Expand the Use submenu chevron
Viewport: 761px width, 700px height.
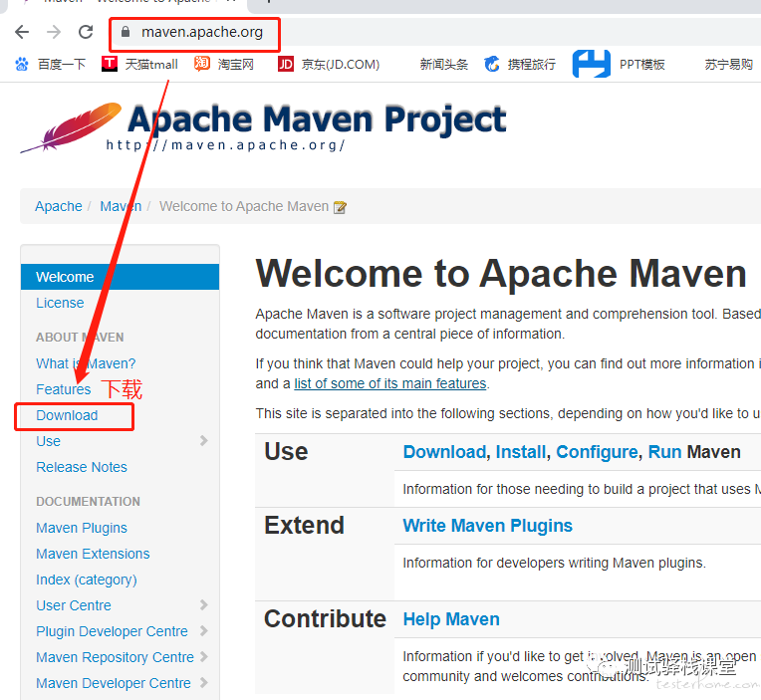[x=204, y=440]
